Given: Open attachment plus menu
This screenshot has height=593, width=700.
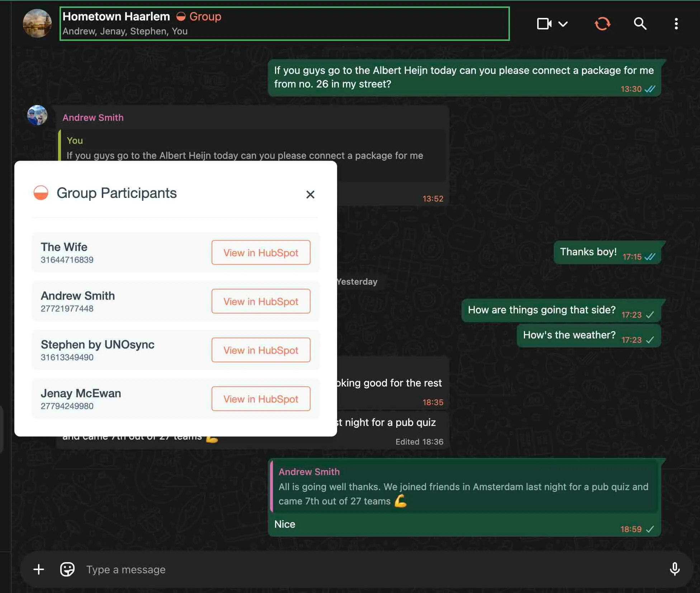Looking at the screenshot, I should [39, 569].
